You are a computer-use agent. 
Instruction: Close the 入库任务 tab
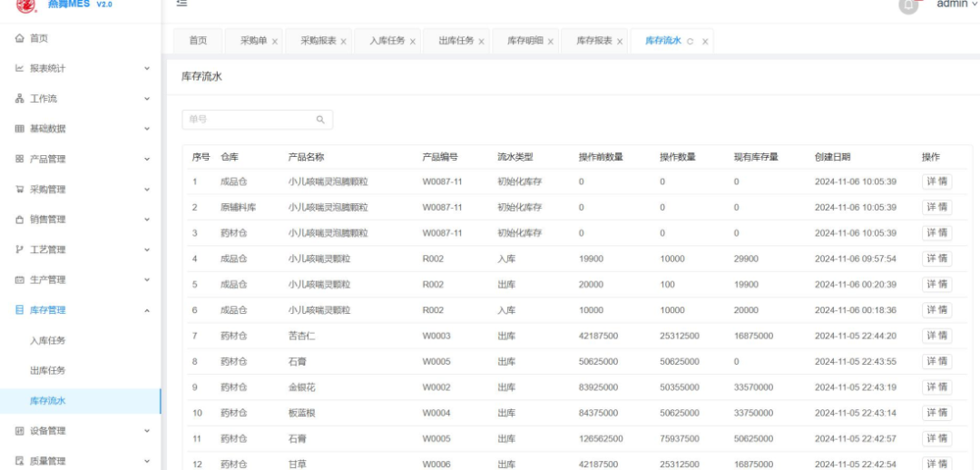[413, 42]
